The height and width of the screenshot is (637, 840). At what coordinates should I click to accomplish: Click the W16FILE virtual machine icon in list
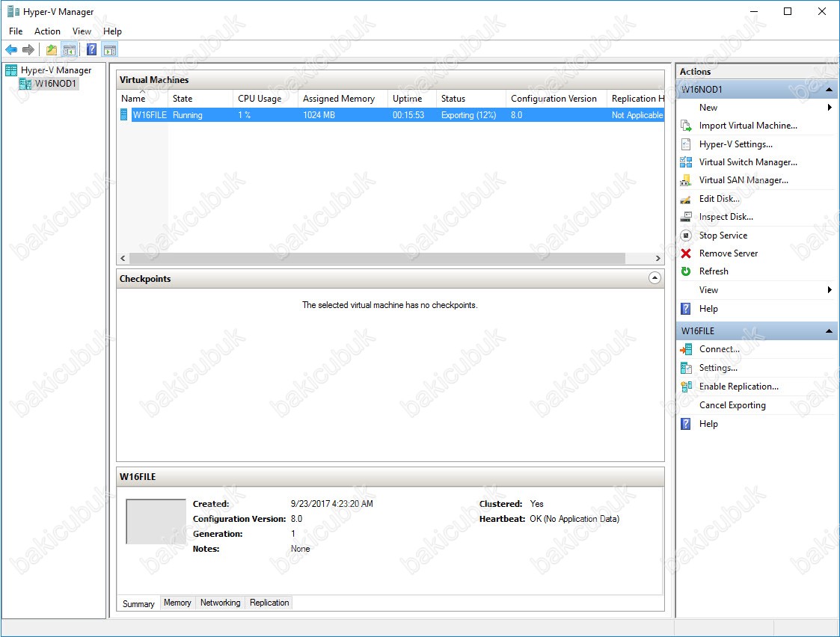coord(123,114)
